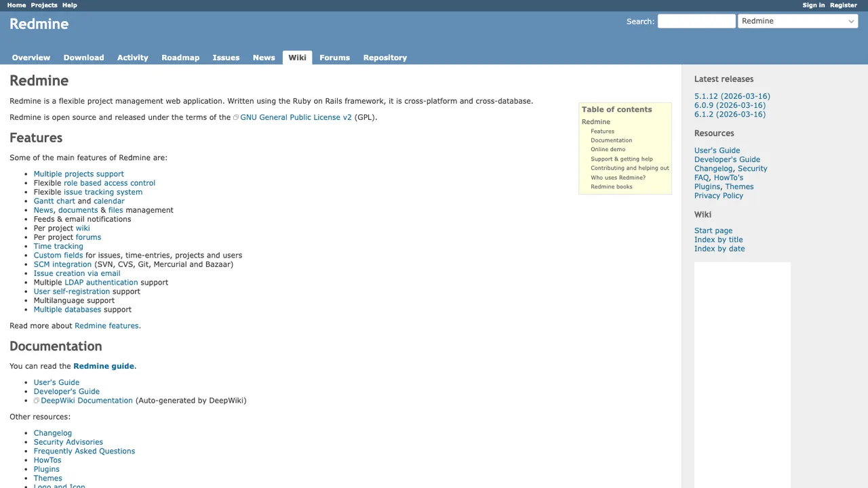Open the files feature link

coord(116,210)
